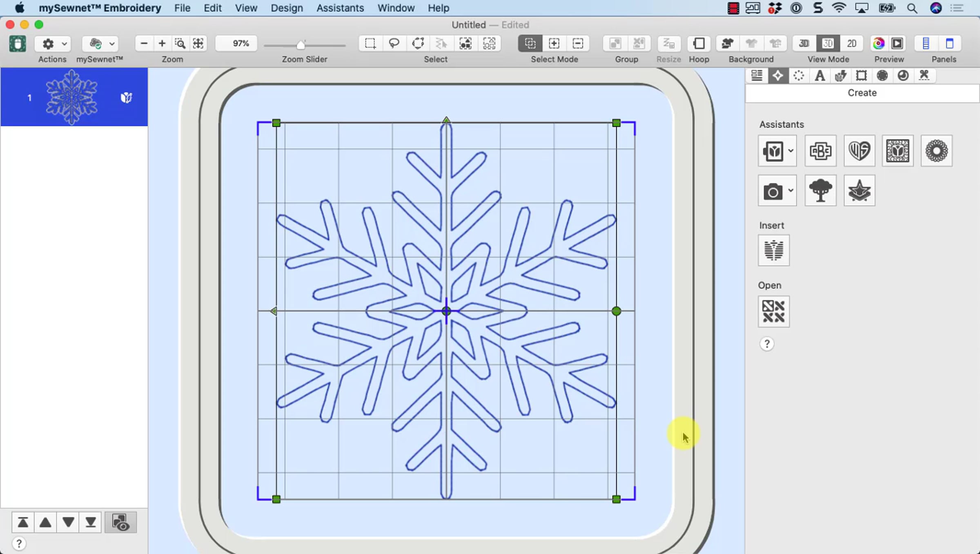This screenshot has height=554, width=980.
Task: Open the Assistants menu
Action: click(340, 8)
